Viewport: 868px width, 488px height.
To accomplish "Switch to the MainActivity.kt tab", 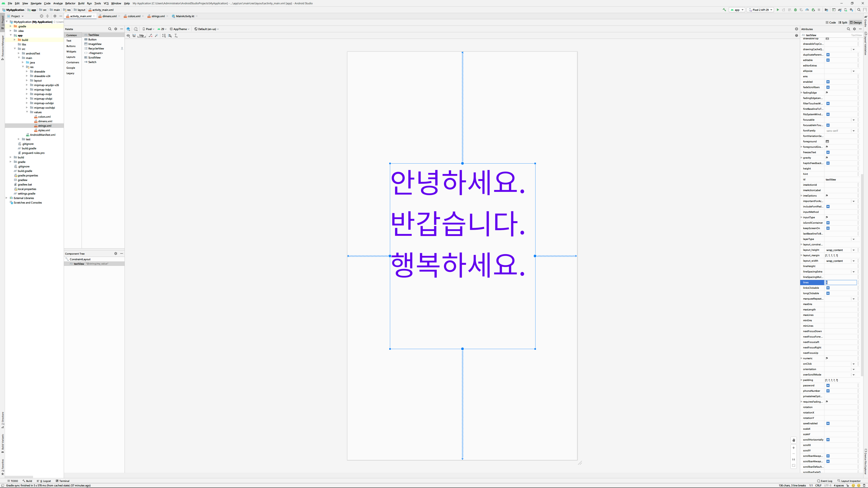I will pyautogui.click(x=185, y=16).
